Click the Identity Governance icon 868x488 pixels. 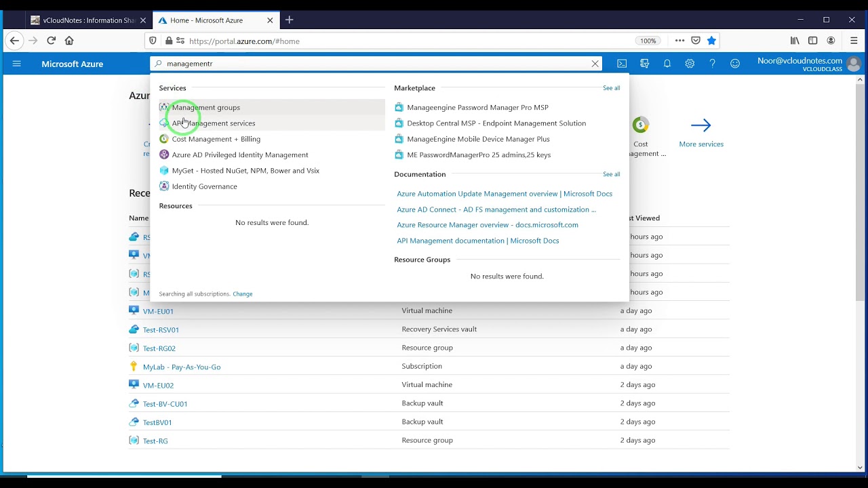point(164,186)
